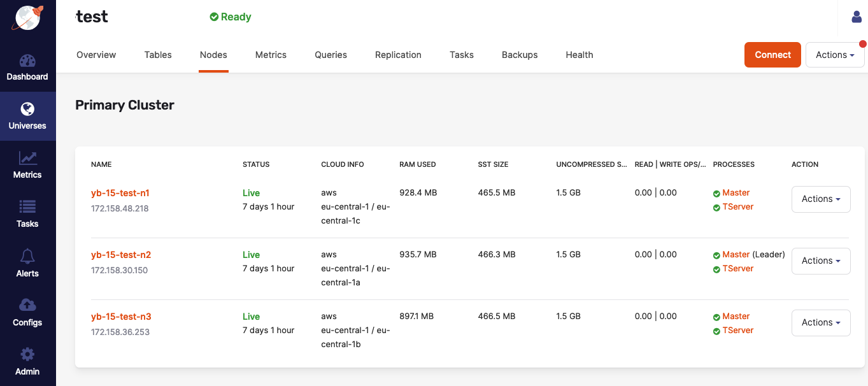Screen dimensions: 868x386
Task: Click the Ready status indicator
Action: (x=230, y=17)
